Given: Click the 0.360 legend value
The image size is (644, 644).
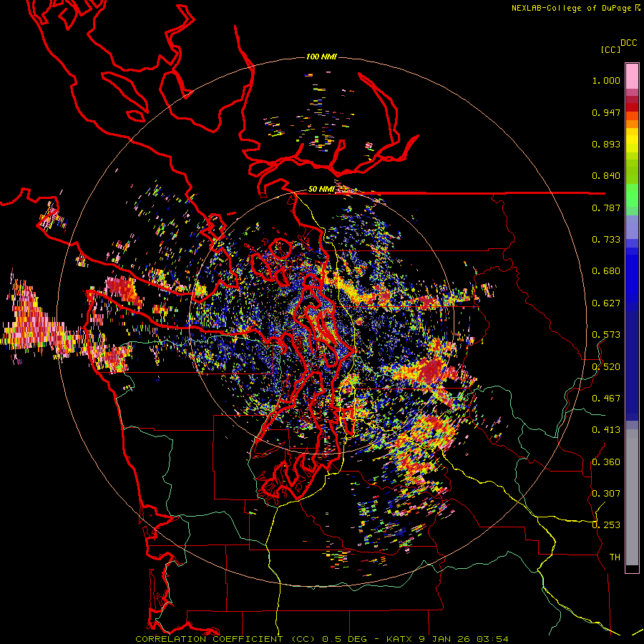Looking at the screenshot, I should click(x=606, y=462).
